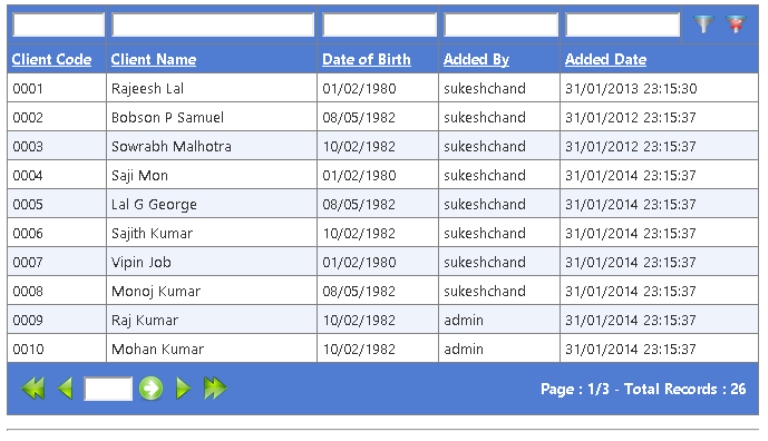Go to next page arrow
768x441 pixels.
coord(183,389)
